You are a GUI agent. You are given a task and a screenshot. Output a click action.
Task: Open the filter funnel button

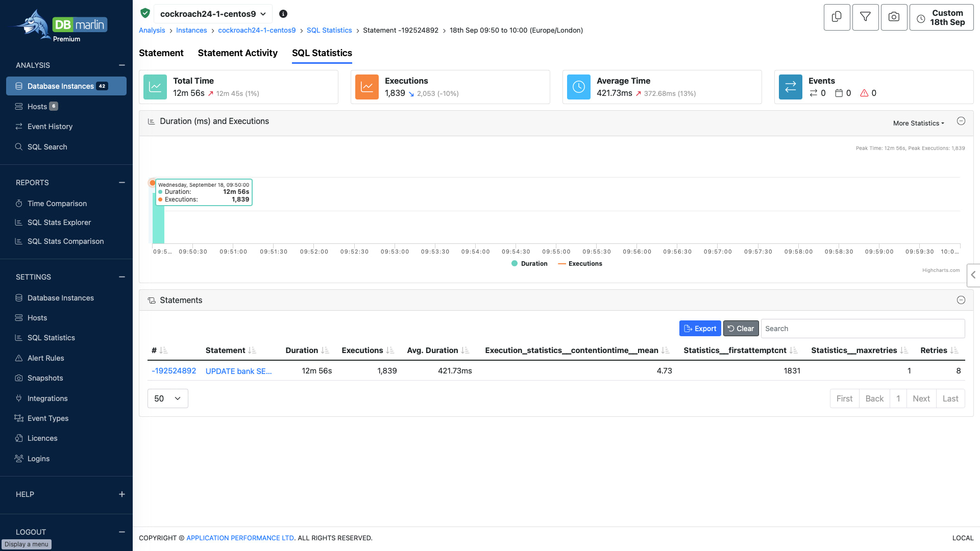click(x=865, y=17)
